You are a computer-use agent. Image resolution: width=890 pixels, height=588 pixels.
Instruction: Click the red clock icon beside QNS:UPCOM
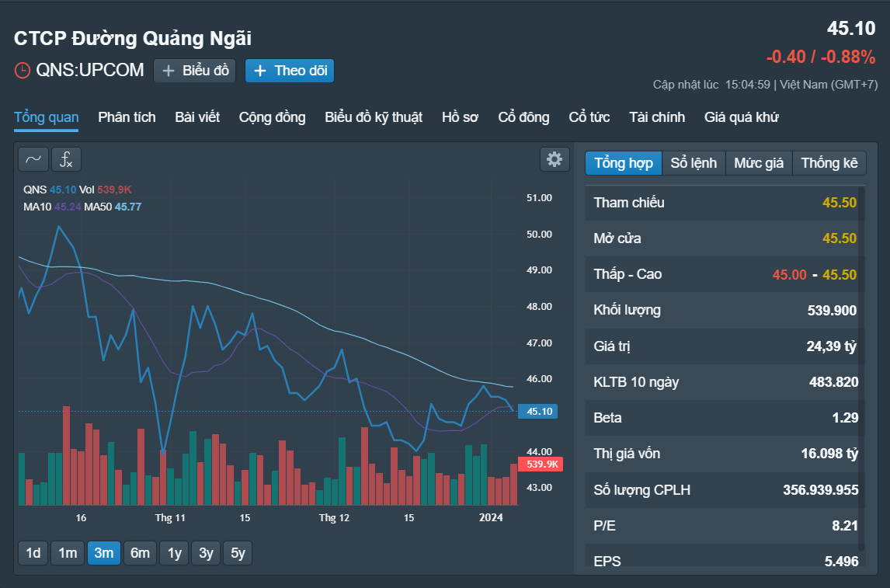[x=23, y=71]
